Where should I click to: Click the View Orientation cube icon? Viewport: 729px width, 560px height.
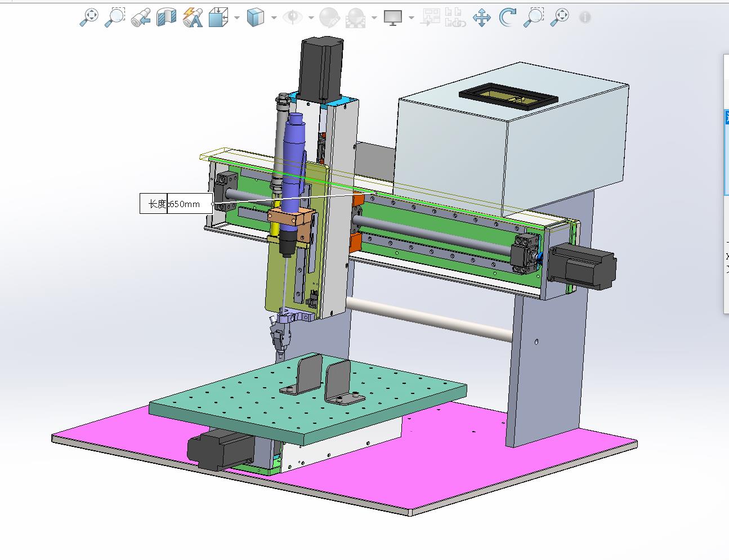click(218, 17)
